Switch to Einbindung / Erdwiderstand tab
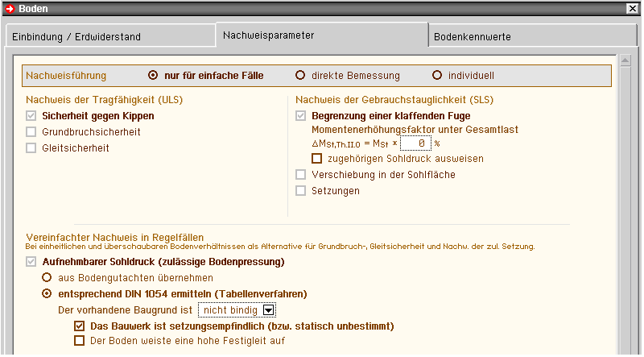 [76, 36]
